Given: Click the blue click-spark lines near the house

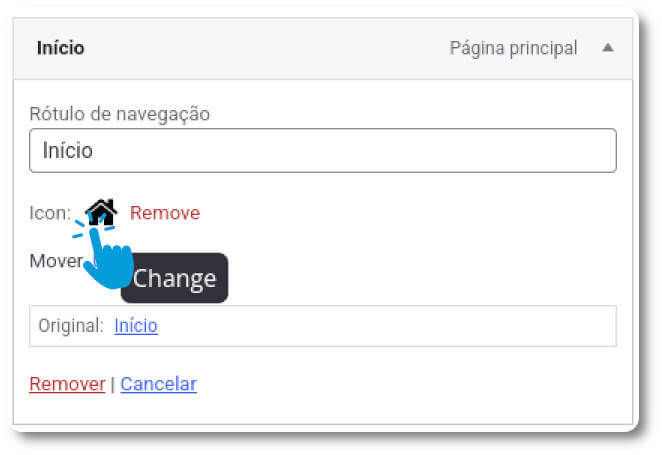Looking at the screenshot, I should pyautogui.click(x=79, y=228).
